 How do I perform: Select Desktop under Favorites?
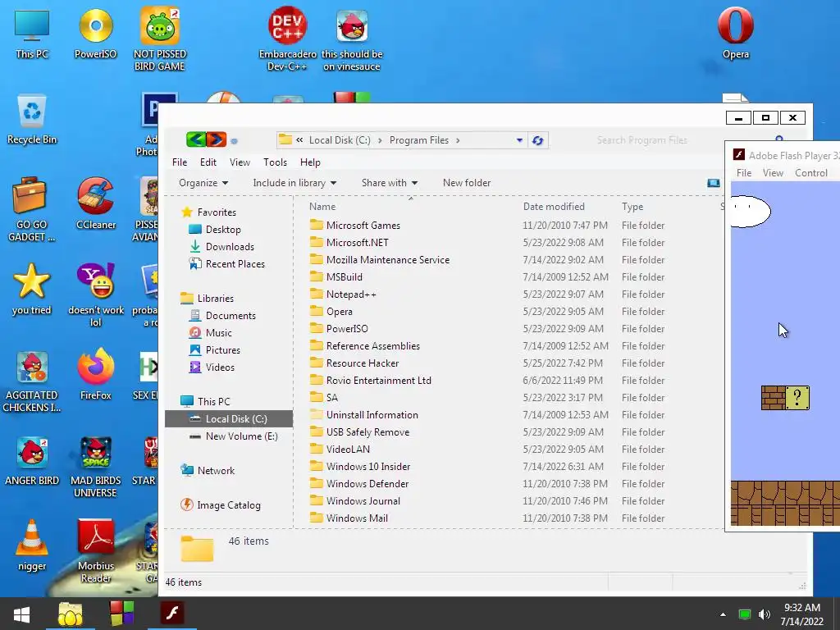[x=223, y=230]
